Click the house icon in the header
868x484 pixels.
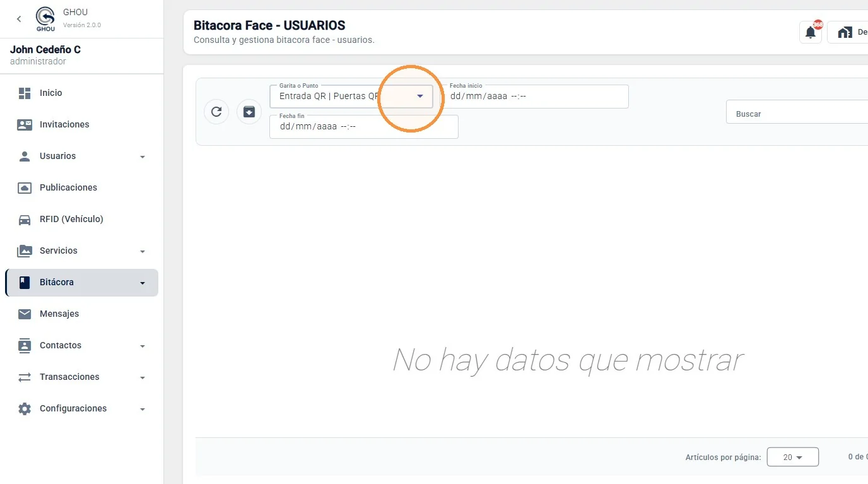tap(845, 32)
